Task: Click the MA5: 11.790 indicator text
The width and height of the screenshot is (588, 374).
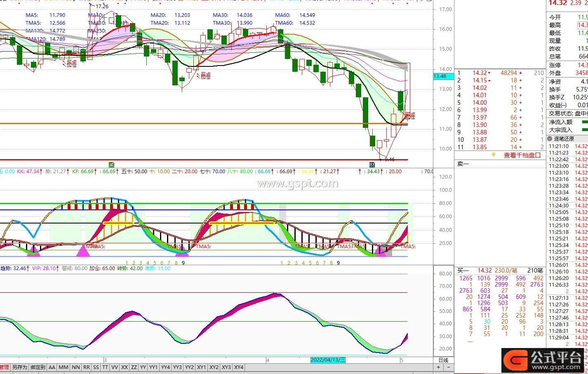Action: pyautogui.click(x=45, y=15)
